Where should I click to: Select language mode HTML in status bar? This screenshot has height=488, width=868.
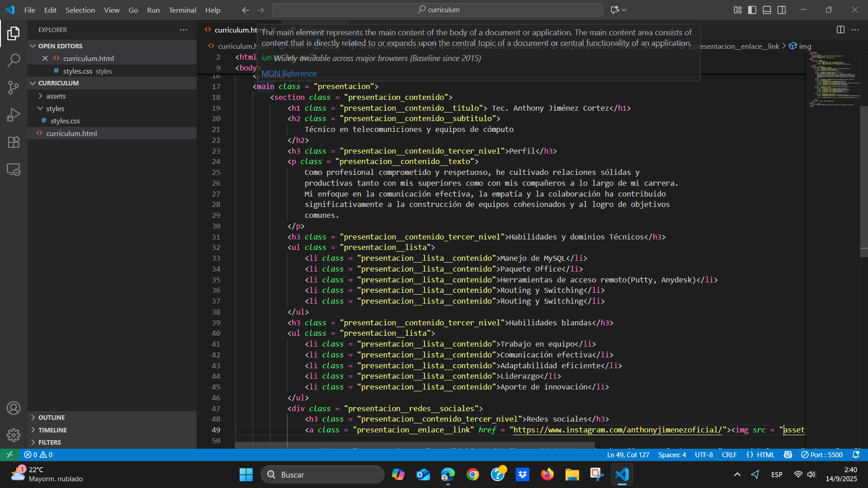766,455
